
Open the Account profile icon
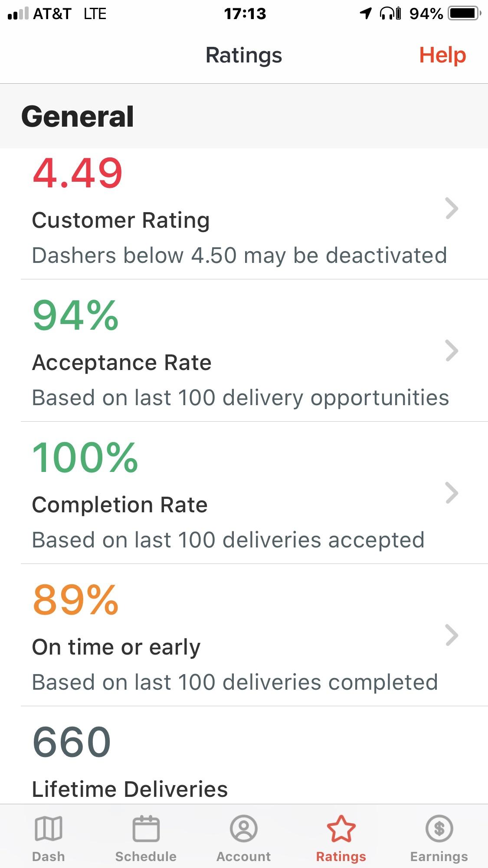(x=244, y=828)
